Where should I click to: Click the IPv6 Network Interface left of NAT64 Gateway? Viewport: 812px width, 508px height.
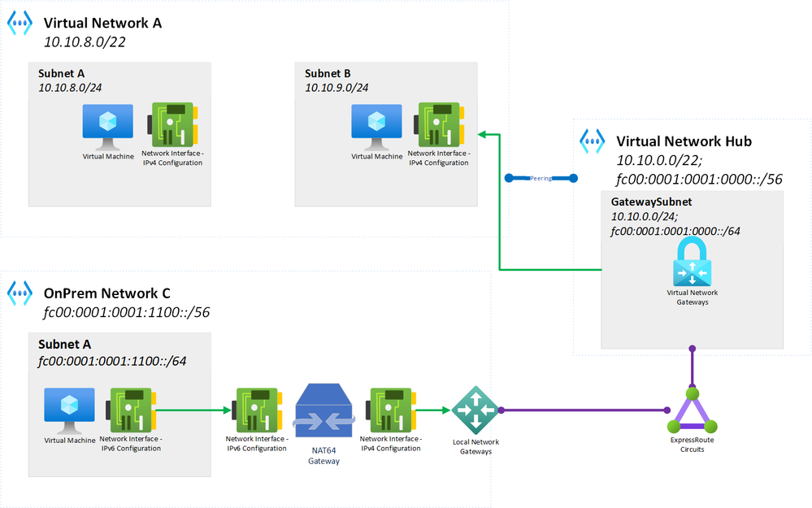click(x=257, y=410)
